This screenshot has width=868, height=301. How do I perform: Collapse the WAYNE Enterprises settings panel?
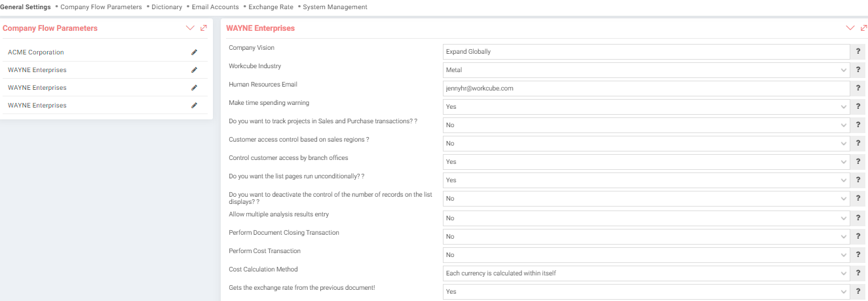pyautogui.click(x=850, y=28)
